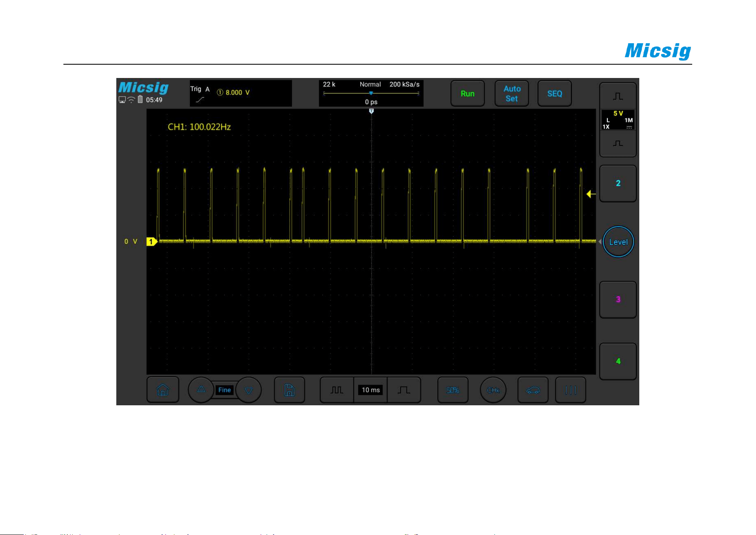Tap the SEQ single sequence button
Viewport: 756px width, 535px height.
554,93
